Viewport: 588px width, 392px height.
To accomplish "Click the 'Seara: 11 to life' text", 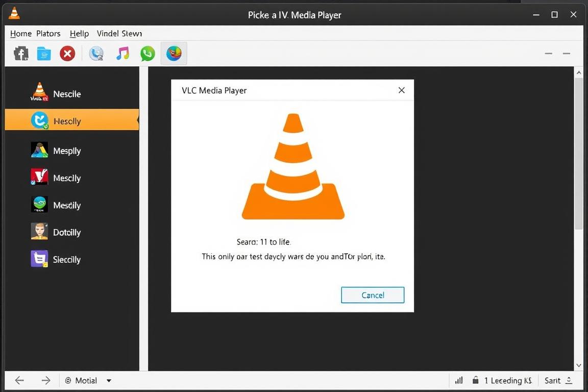I will [x=263, y=242].
